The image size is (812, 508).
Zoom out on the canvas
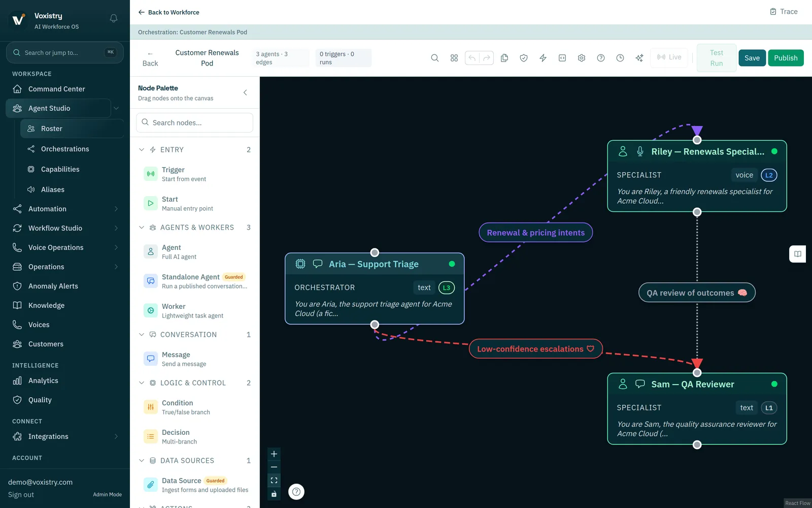pos(274,467)
